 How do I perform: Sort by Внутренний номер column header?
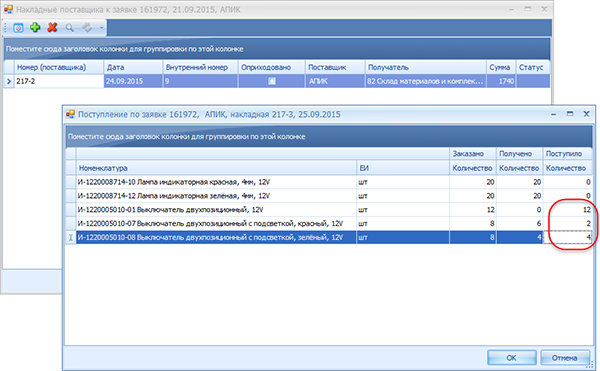[x=200, y=67]
